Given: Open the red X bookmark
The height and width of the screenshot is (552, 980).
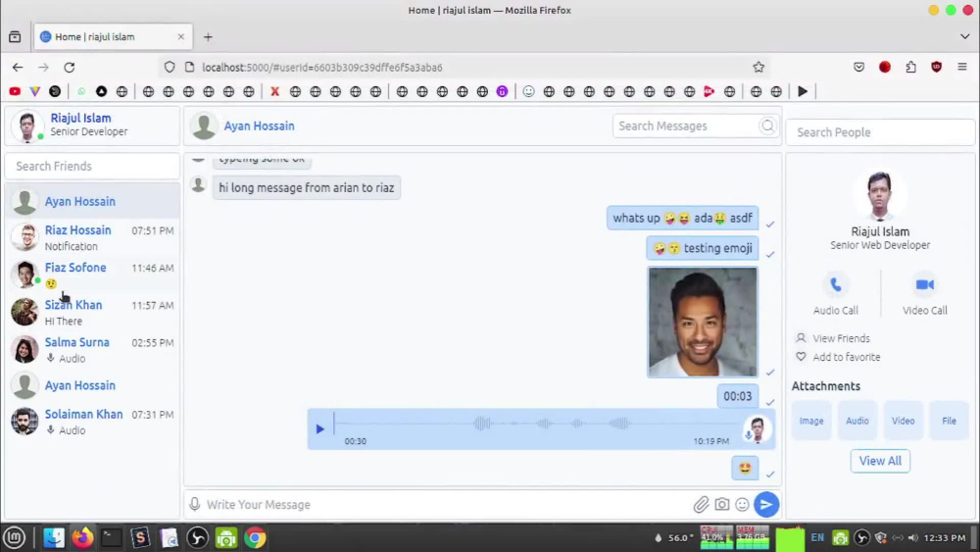Looking at the screenshot, I should coord(274,92).
